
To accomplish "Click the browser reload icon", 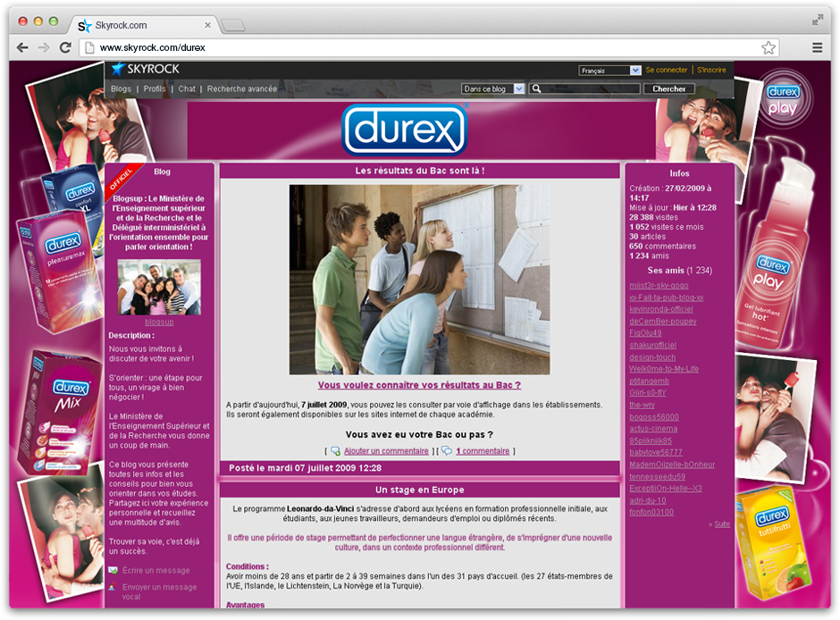I will tap(65, 47).
